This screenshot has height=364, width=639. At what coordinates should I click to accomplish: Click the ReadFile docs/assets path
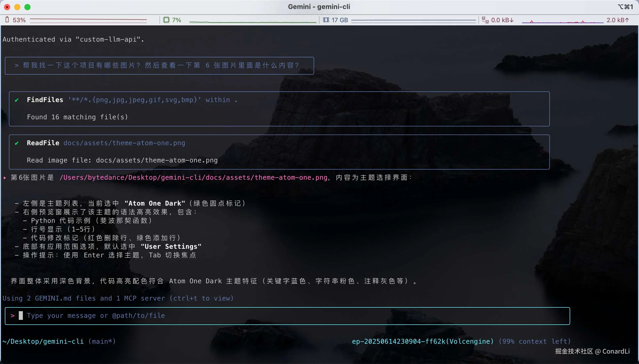tap(124, 143)
